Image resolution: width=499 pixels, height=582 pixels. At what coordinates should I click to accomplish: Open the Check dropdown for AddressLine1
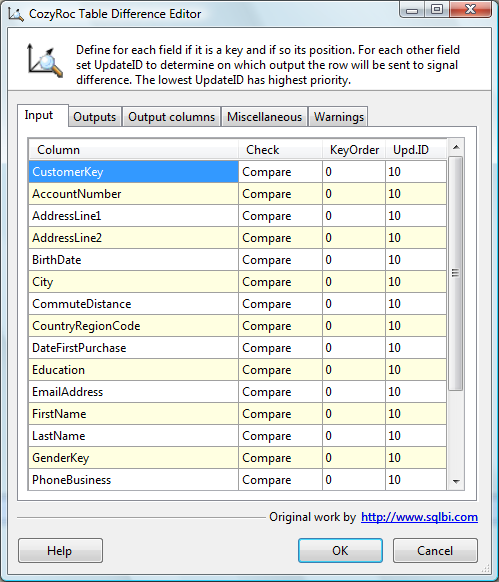(280, 216)
